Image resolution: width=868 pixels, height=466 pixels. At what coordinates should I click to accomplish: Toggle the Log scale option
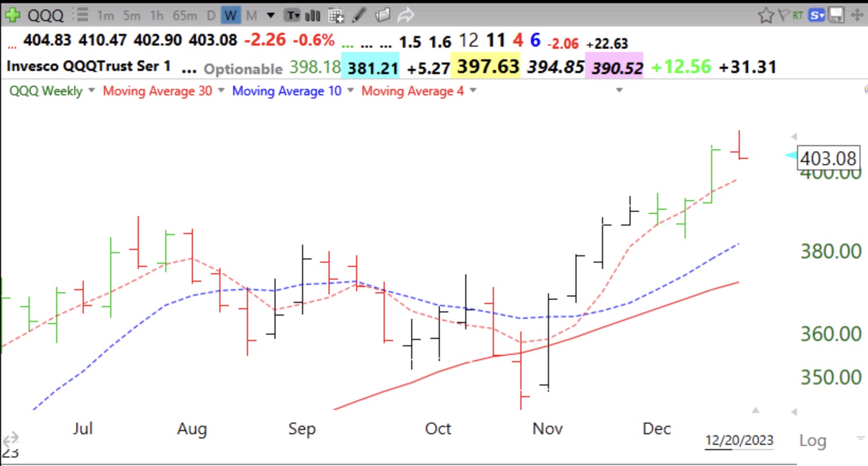point(812,441)
